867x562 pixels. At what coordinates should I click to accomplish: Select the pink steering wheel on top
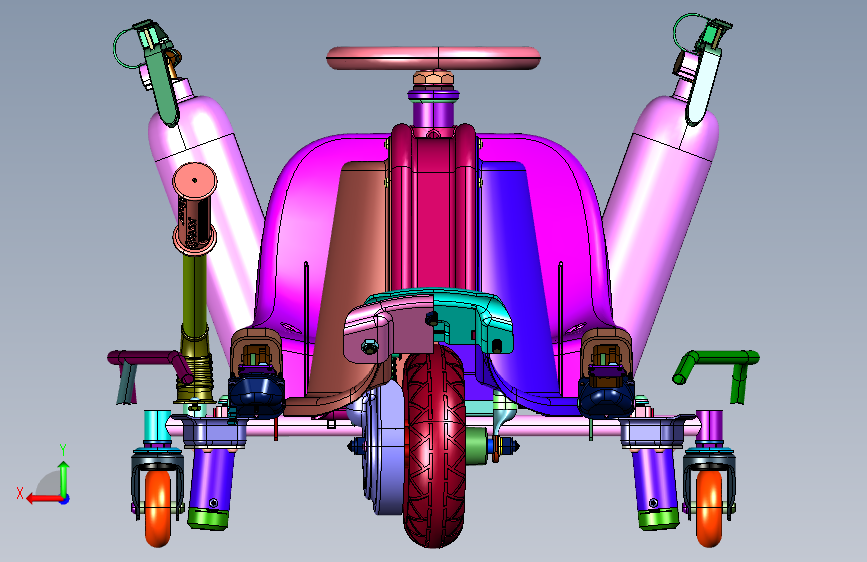433,58
